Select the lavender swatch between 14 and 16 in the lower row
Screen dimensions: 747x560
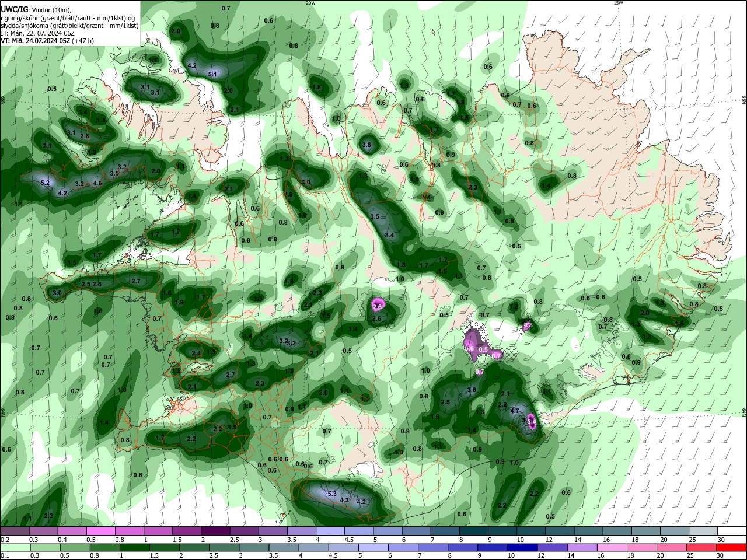click(x=581, y=547)
